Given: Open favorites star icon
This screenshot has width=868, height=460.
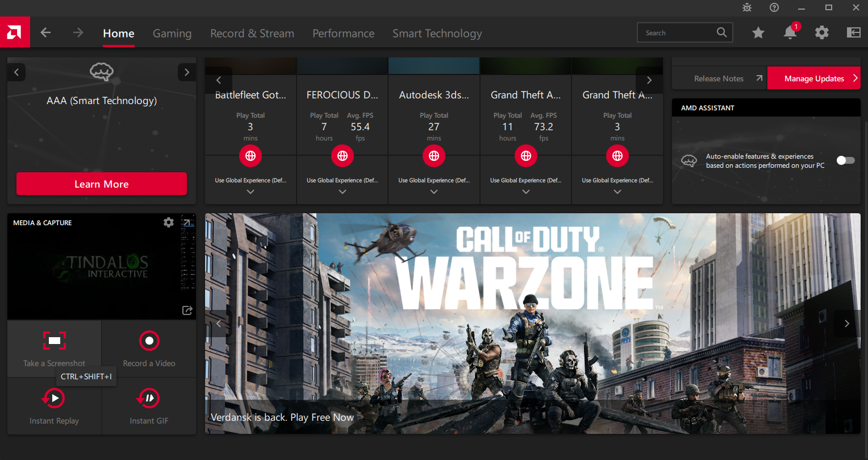Looking at the screenshot, I should (x=758, y=33).
